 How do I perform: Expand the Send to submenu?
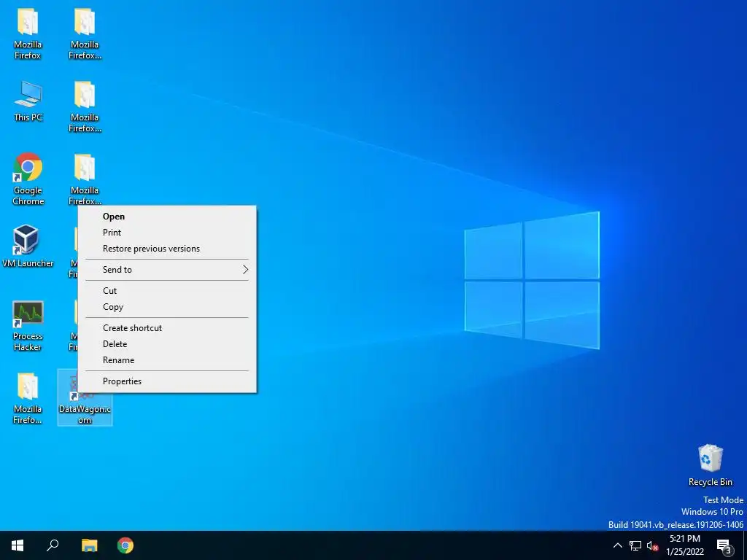pos(167,270)
